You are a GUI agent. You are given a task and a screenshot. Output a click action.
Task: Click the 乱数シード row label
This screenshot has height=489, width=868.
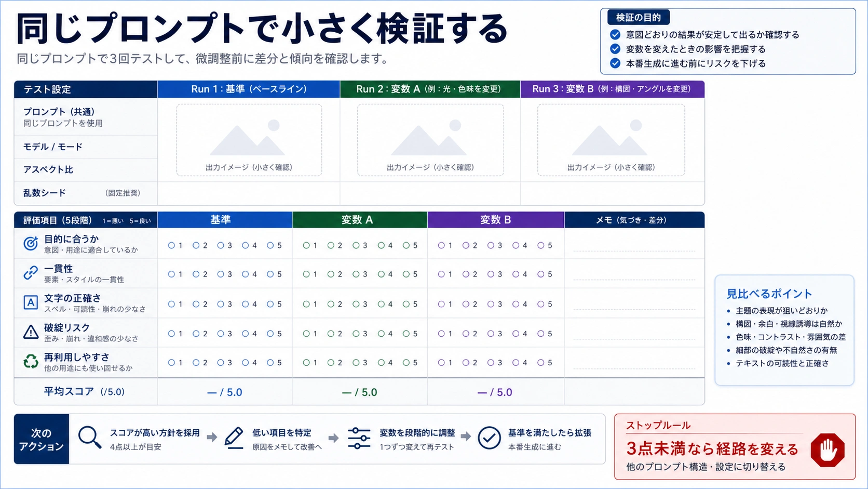45,193
